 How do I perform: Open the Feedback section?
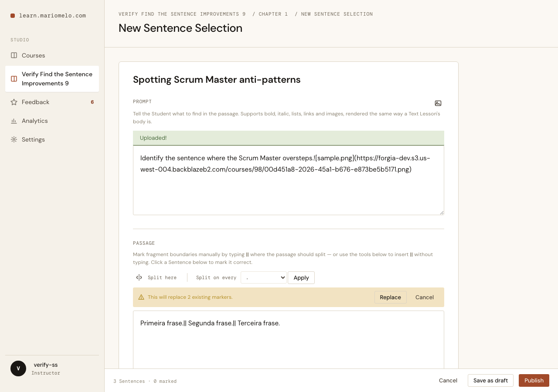pyautogui.click(x=52, y=102)
